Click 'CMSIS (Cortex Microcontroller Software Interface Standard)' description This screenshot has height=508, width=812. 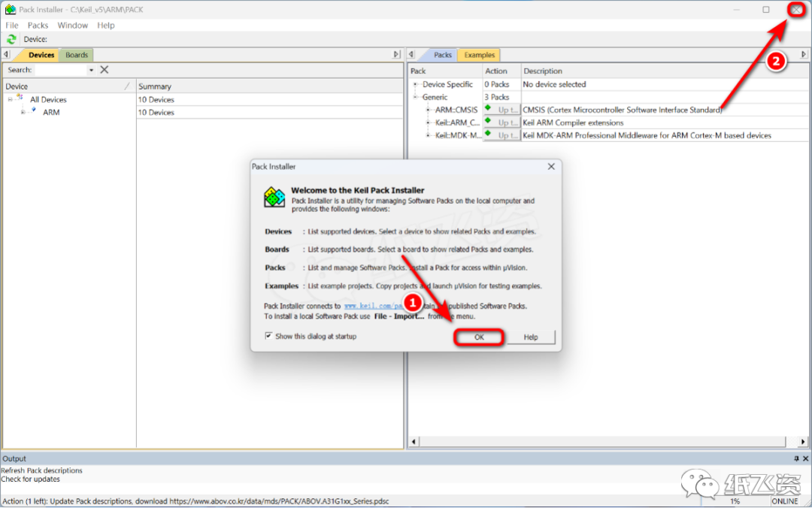[622, 110]
